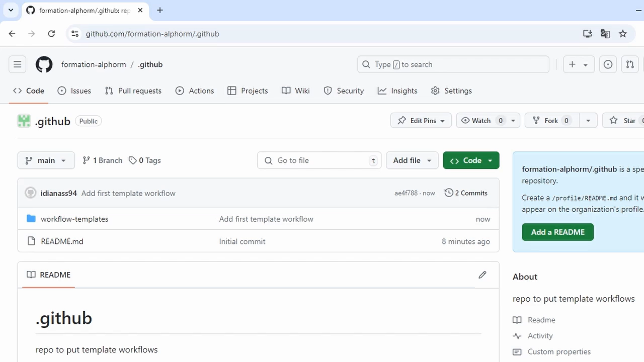
Task: Open the Edit Pins menu
Action: [x=421, y=120]
